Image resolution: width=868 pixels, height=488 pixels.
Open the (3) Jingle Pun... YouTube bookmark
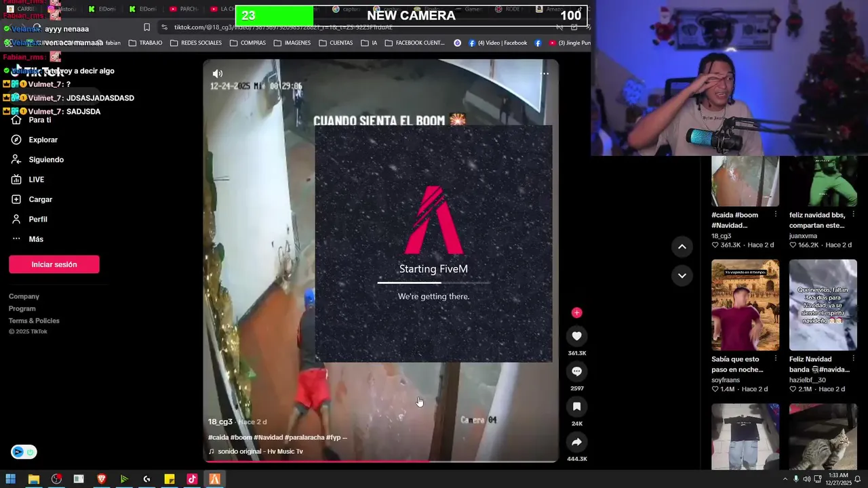click(x=570, y=43)
